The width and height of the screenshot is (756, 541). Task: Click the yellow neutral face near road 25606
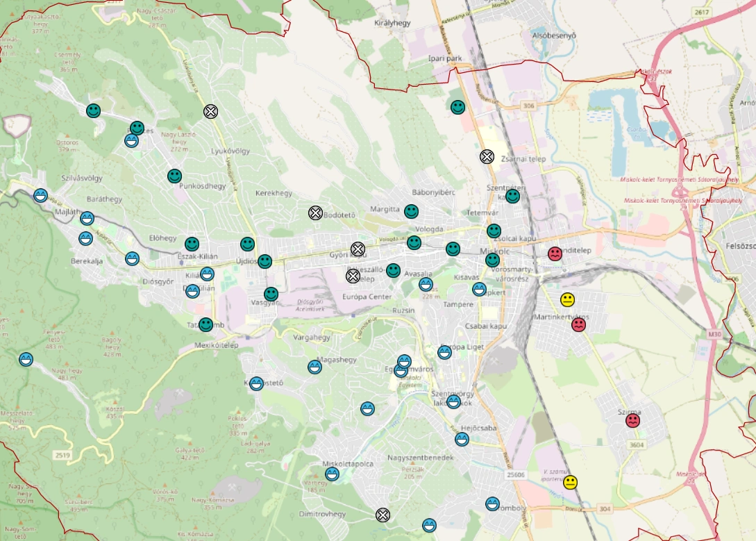[x=570, y=482]
